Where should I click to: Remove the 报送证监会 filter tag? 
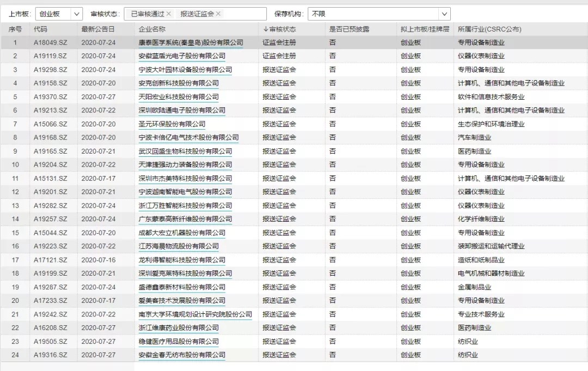[218, 14]
